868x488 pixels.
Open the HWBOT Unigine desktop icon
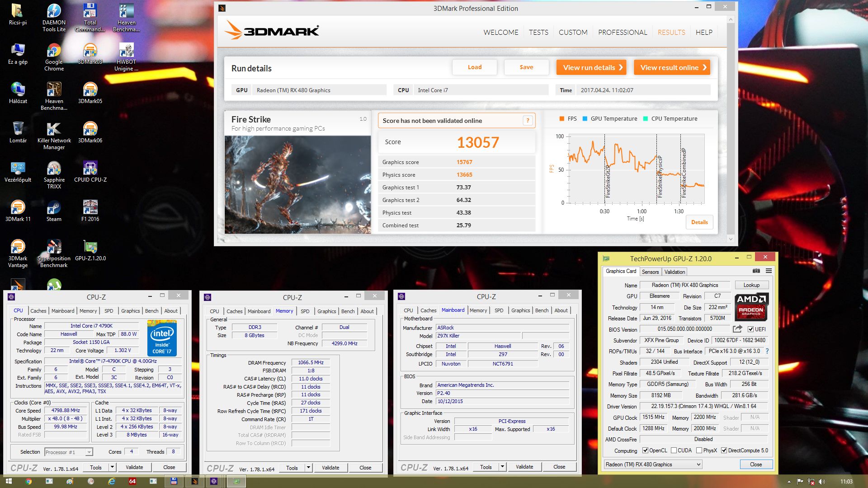tap(126, 57)
